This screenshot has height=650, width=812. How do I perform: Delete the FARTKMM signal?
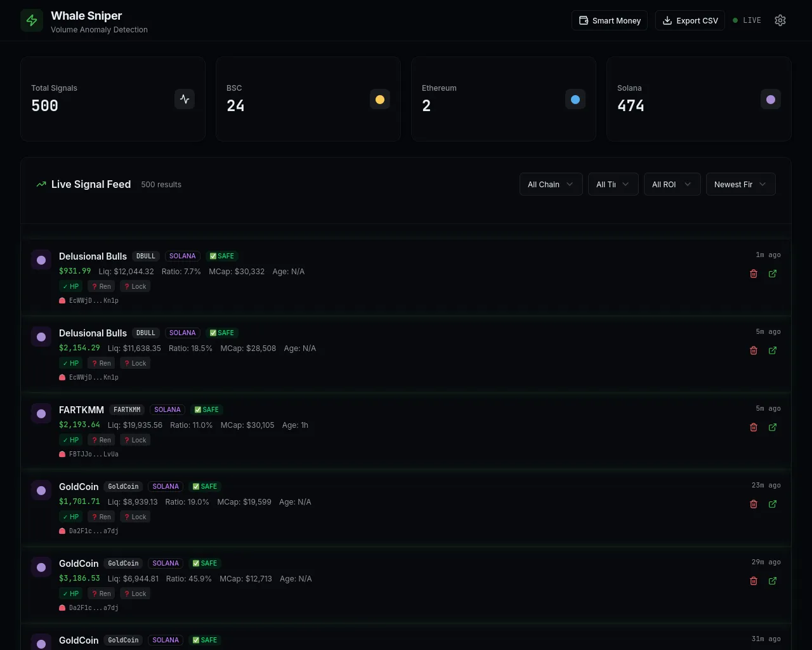tap(754, 427)
